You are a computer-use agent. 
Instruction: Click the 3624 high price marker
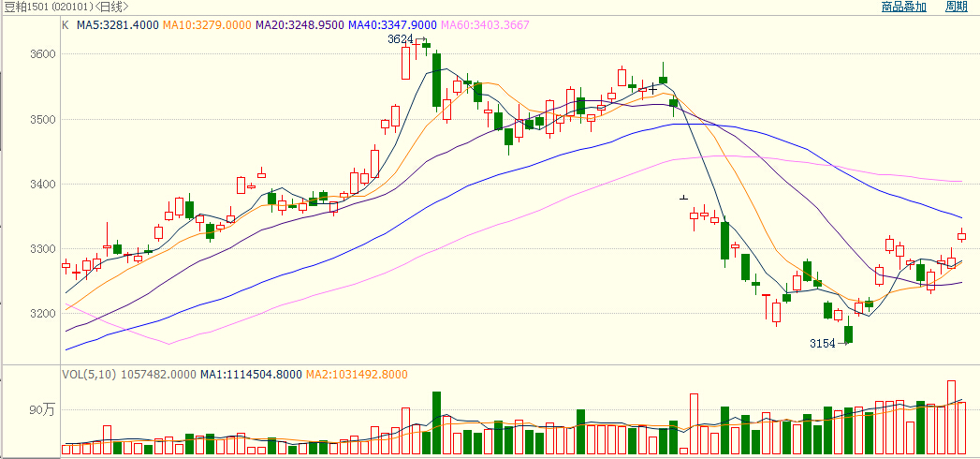[400, 40]
